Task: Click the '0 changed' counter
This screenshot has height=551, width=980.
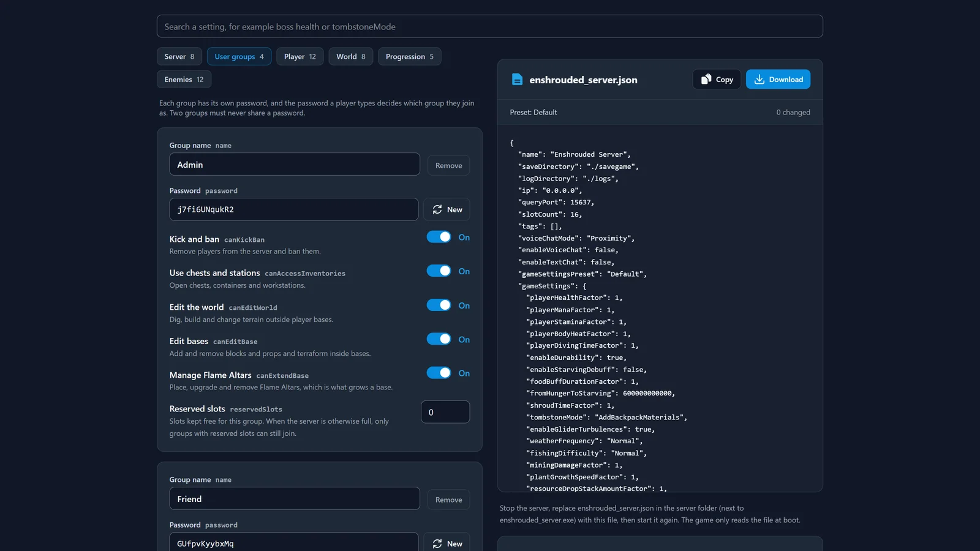Action: (793, 112)
